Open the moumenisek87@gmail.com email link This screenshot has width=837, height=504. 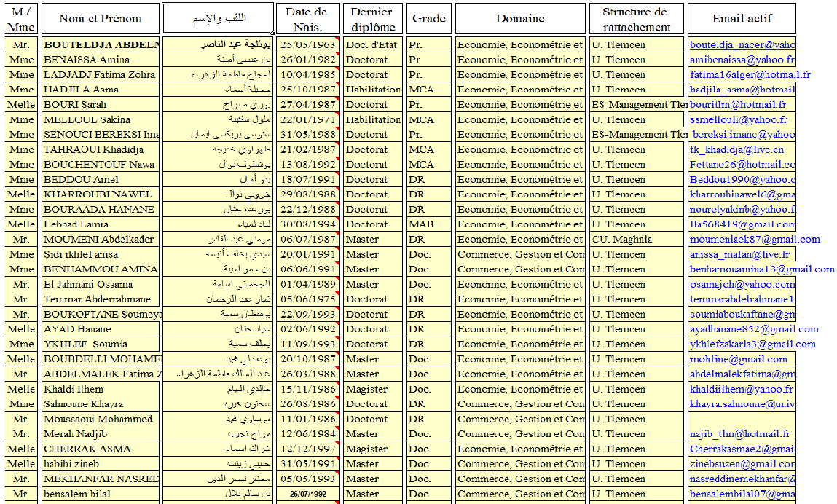(x=755, y=240)
